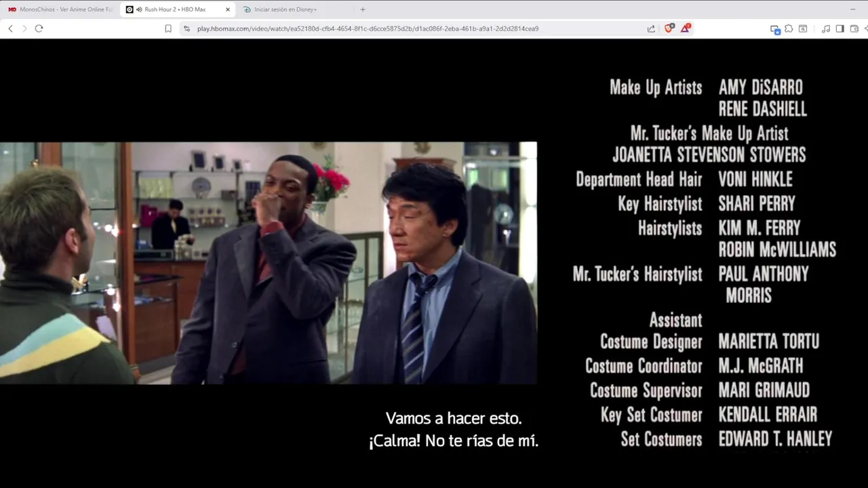
Task: Click the 'KIM M. FERRY' credit name
Action: pos(759,228)
